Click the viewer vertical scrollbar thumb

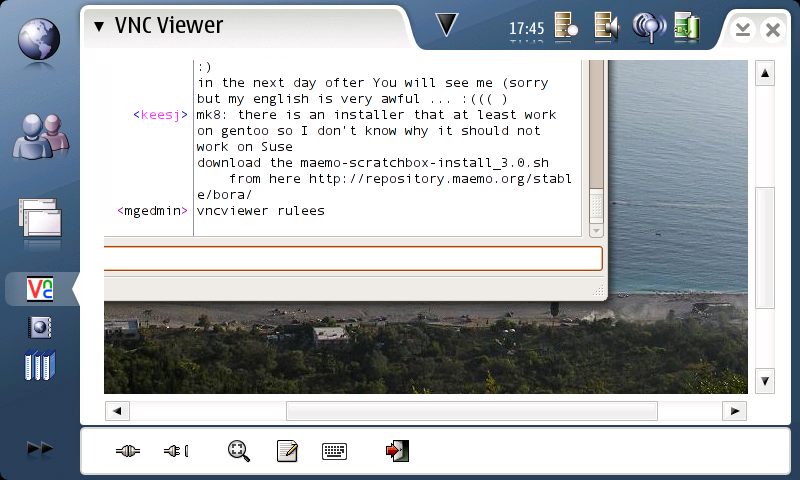point(765,248)
